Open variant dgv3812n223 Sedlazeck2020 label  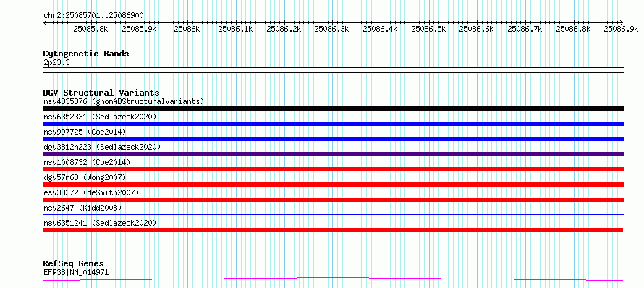[102, 147]
